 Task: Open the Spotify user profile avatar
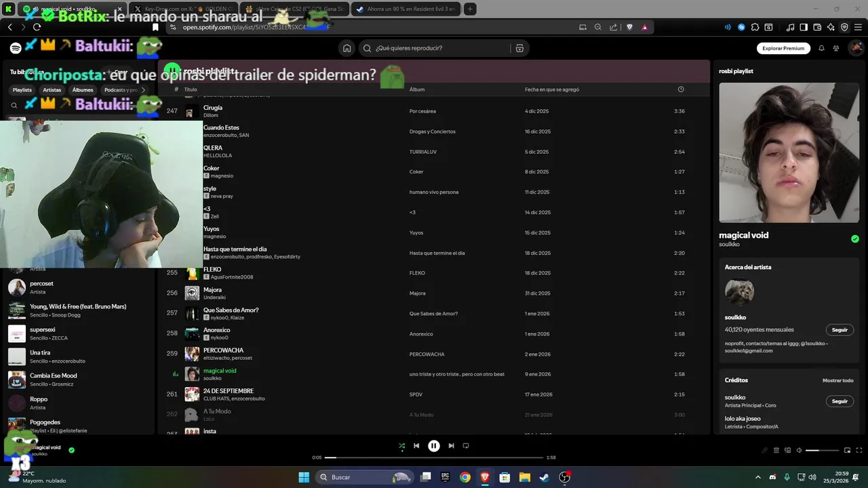click(x=856, y=48)
